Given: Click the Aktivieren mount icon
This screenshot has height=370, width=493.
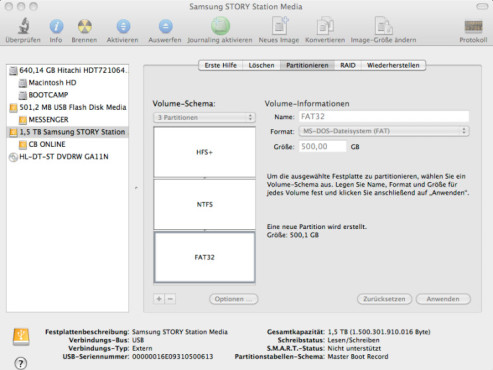Looking at the screenshot, I should tap(123, 26).
